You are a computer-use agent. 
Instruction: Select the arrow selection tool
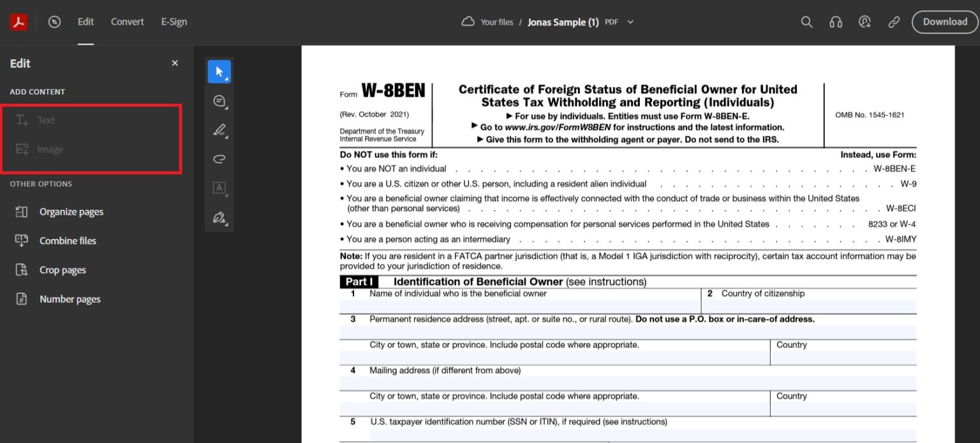pos(219,71)
